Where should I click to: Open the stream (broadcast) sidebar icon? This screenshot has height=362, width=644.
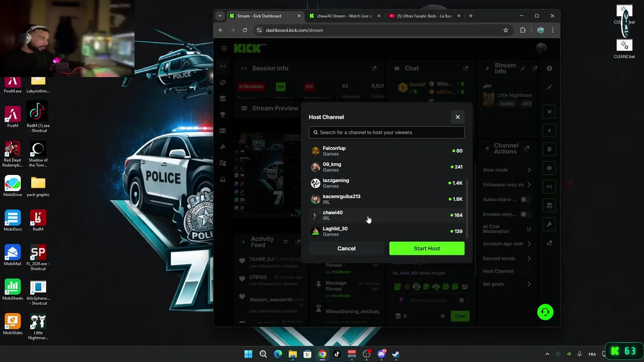tap(222, 66)
